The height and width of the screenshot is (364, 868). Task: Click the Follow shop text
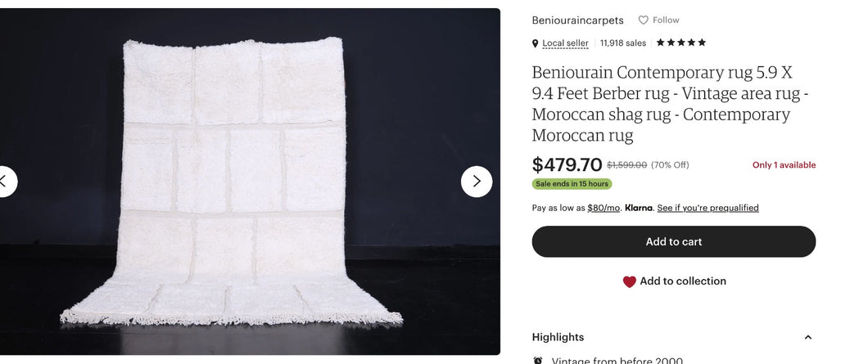point(666,20)
